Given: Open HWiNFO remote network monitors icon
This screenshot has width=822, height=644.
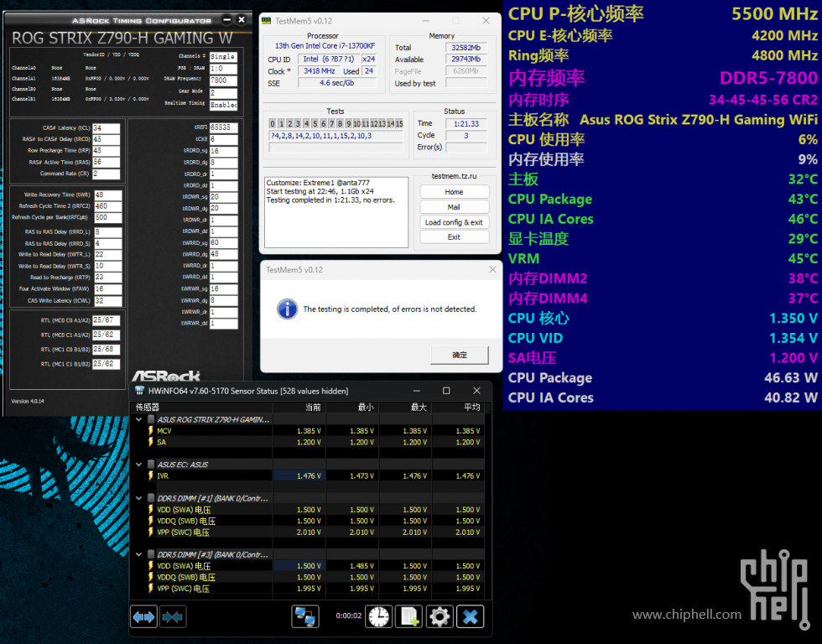Looking at the screenshot, I should 305,617.
